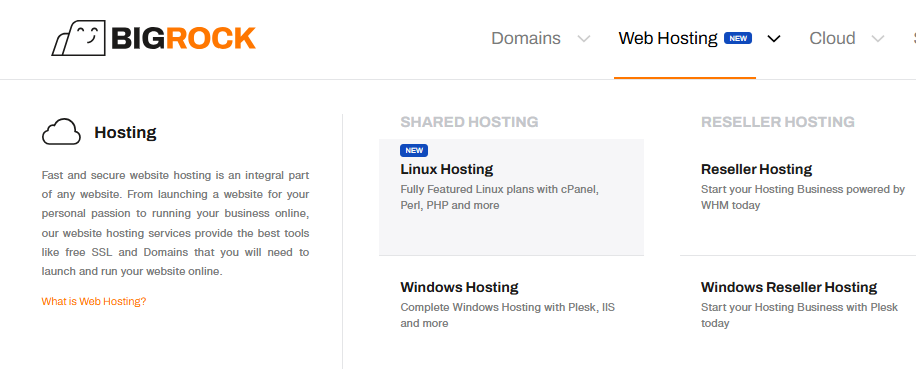The height and width of the screenshot is (369, 916).
Task: Click the RESELLER HOSTING heading
Action: point(778,122)
